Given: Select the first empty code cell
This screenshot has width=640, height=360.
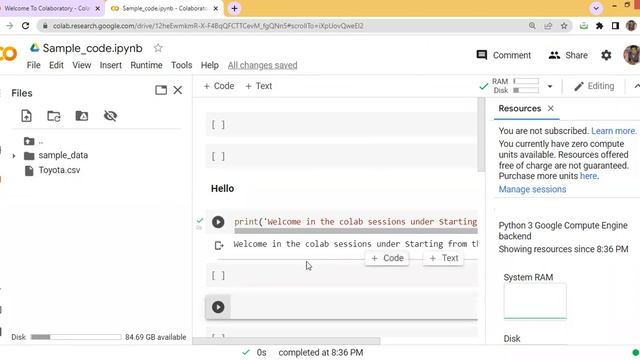Looking at the screenshot, I should tap(341, 124).
